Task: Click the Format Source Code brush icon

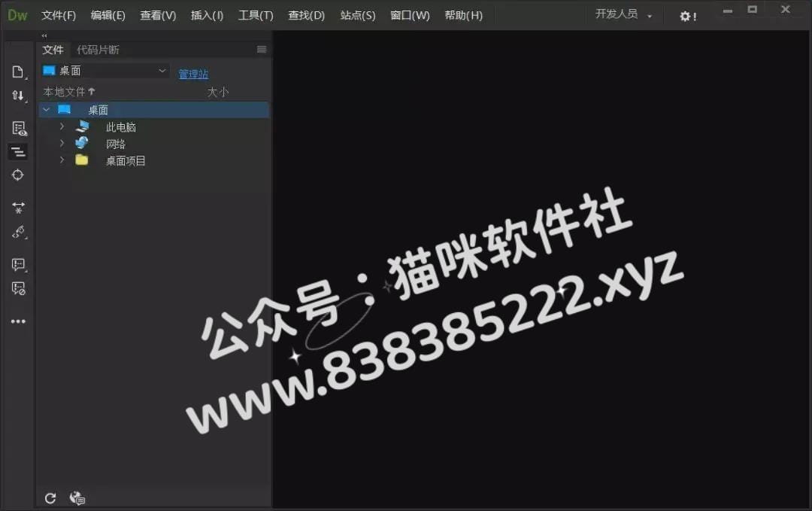Action: [19, 232]
